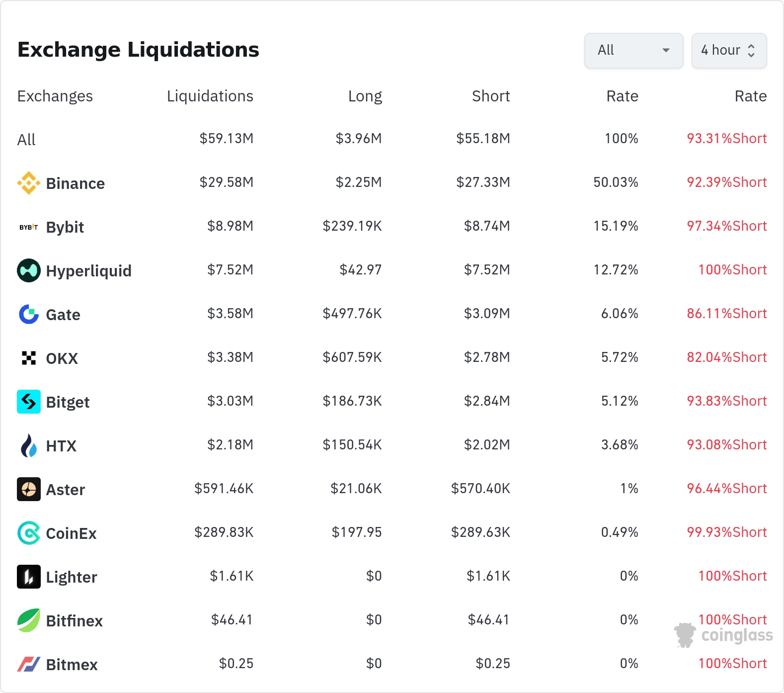Viewport: 784px width, 693px height.
Task: Click the Aster logo icon
Action: [x=29, y=489]
